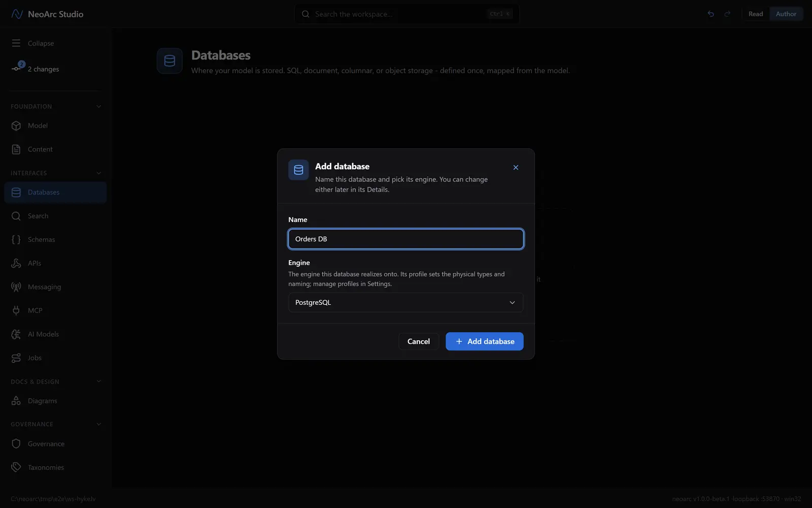The width and height of the screenshot is (812, 508).
Task: Click the undo arrow icon
Action: pos(710,14)
